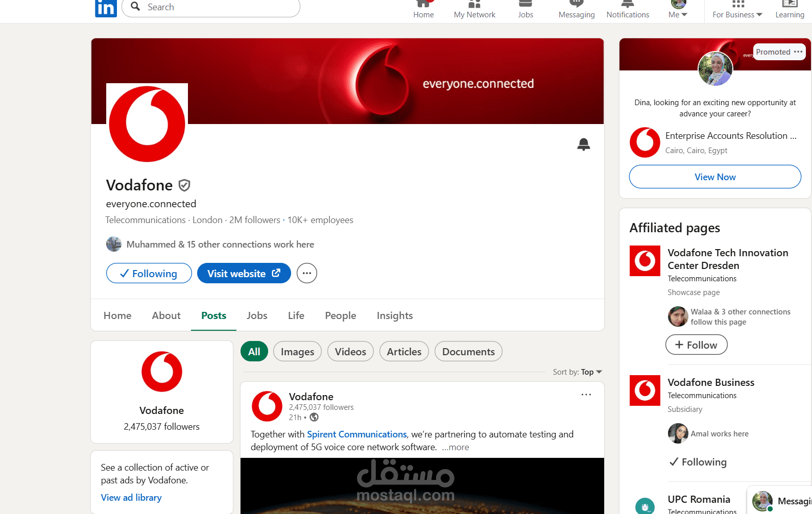Open the three-dot menu beside Visit website
Screen dimensions: 812x514
point(307,273)
